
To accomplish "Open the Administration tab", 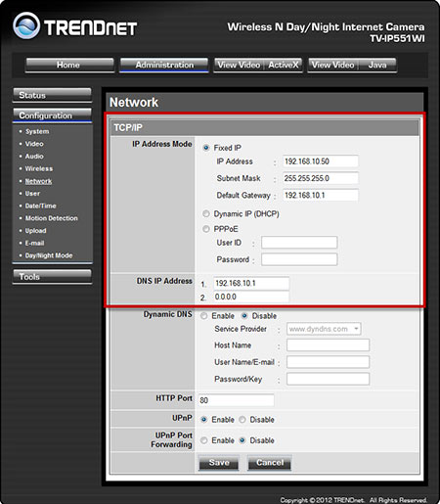I will coord(164,65).
